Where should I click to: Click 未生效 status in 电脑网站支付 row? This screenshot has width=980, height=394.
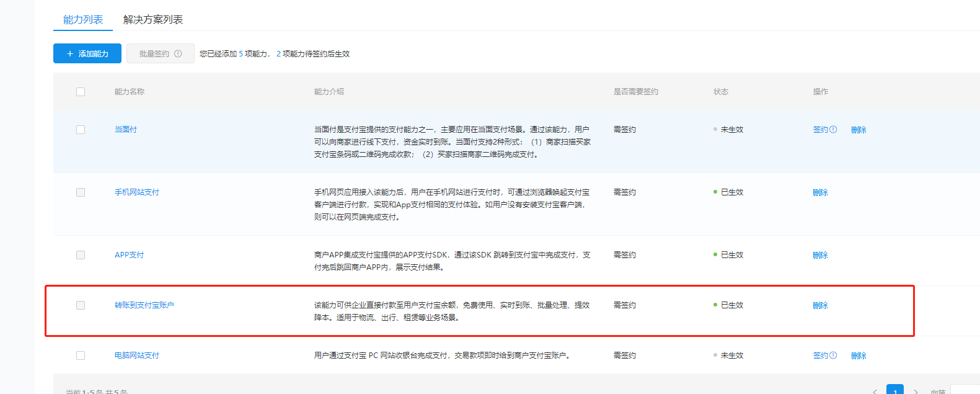click(728, 356)
